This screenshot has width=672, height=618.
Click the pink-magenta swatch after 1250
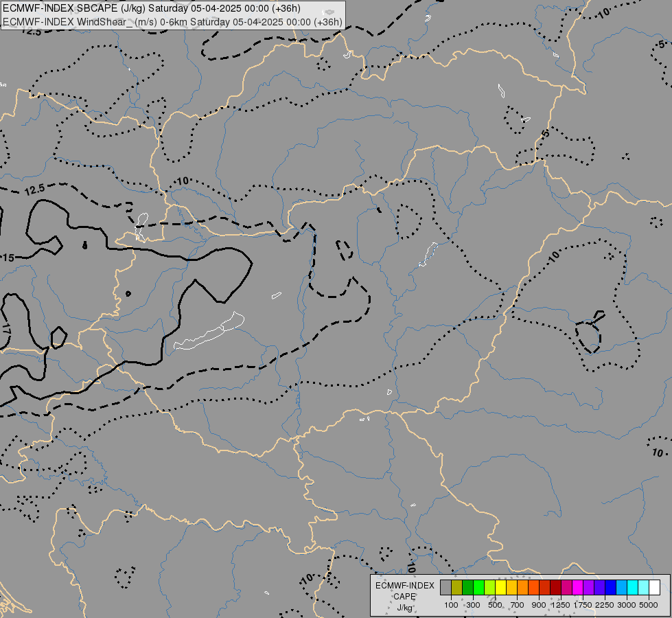pyautogui.click(x=566, y=587)
